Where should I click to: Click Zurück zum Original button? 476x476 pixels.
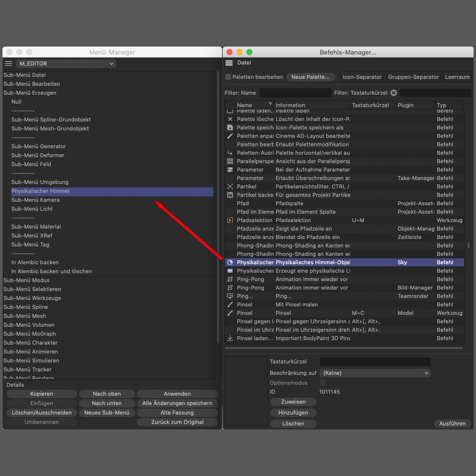pyautogui.click(x=178, y=422)
